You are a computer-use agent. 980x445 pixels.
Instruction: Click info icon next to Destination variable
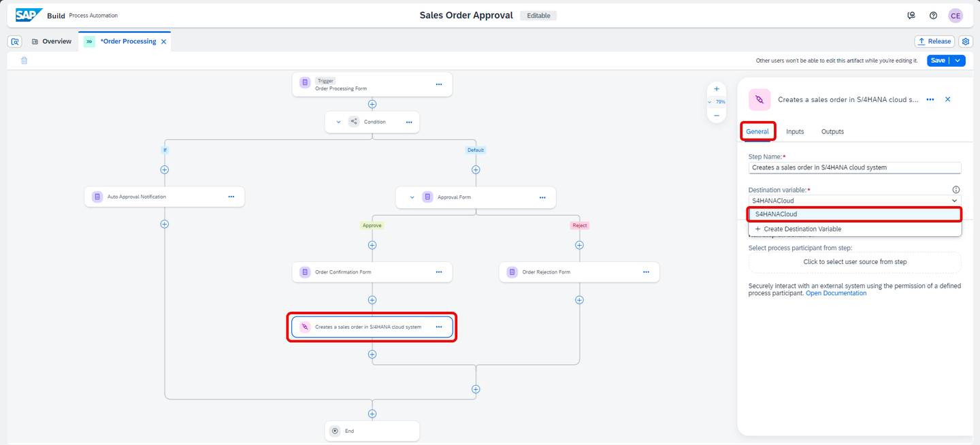956,190
